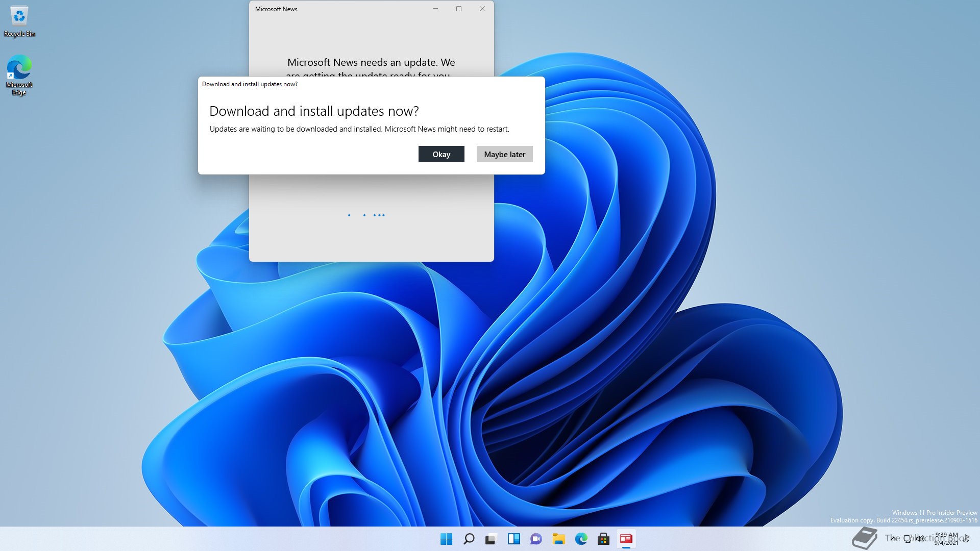The height and width of the screenshot is (551, 980).
Task: Select Microsoft News taskbar icon
Action: [x=626, y=539]
